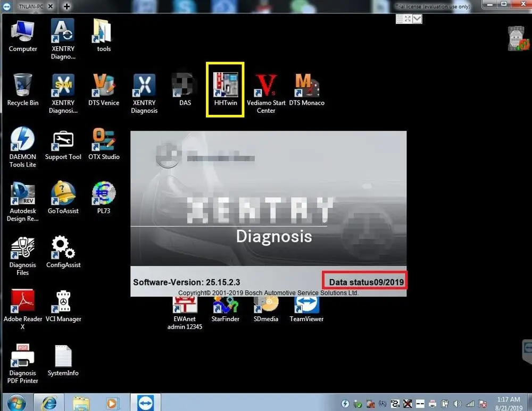Viewport: 532px width, 411px height.
Task: Click the power plug tray icon
Action: (445, 404)
